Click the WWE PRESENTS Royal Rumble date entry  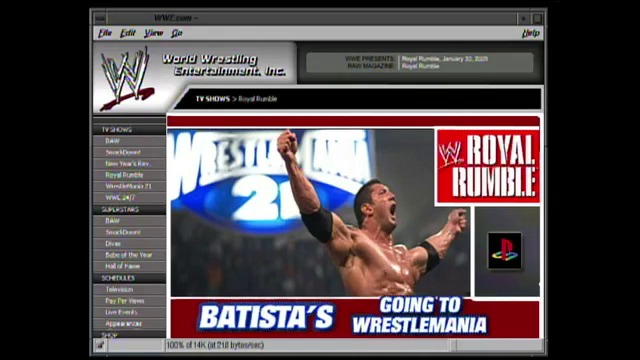tap(444, 59)
